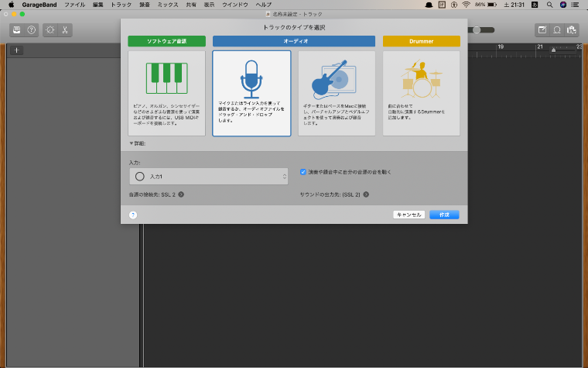Open the Siri icon in the menu bar
This screenshot has height=368, width=588.
coord(563,5)
